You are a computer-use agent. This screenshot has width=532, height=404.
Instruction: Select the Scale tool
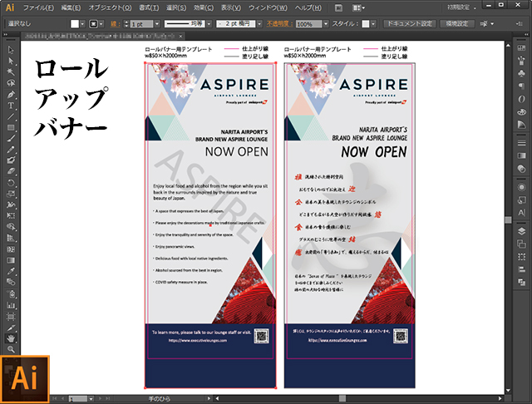pos(11,194)
